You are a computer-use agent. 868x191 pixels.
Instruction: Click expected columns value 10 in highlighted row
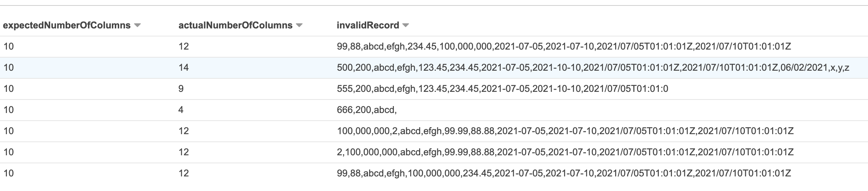coord(8,67)
